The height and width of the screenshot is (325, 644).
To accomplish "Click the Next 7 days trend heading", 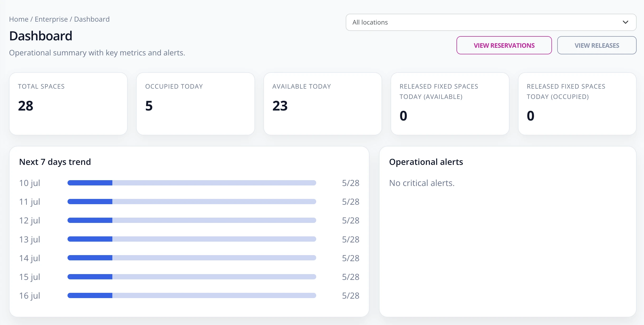I will pyautogui.click(x=55, y=162).
